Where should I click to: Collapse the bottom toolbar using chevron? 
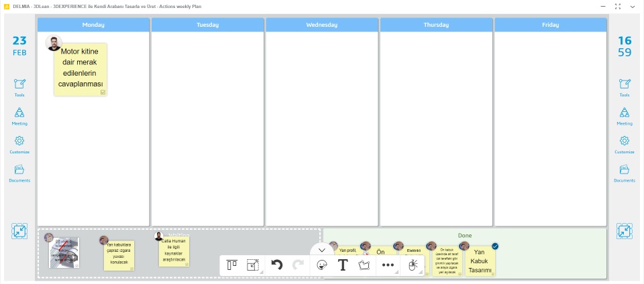(322, 250)
